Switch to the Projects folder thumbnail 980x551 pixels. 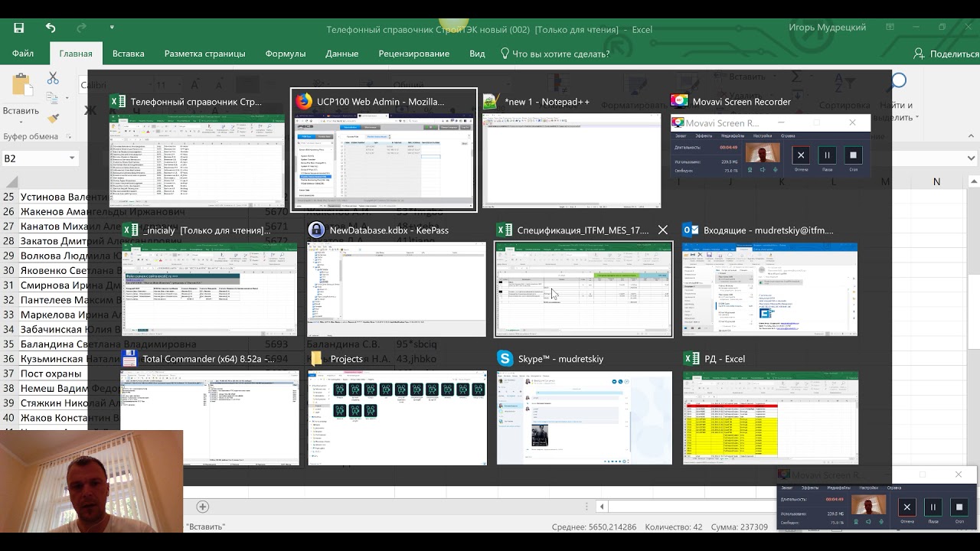tap(397, 407)
